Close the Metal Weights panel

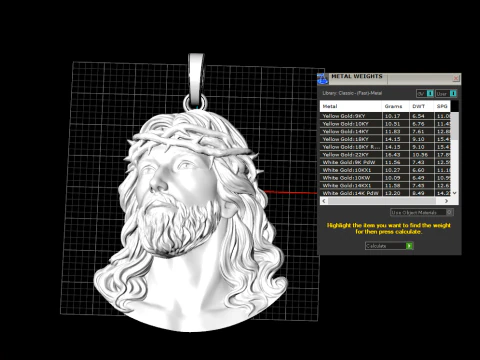coord(456,78)
